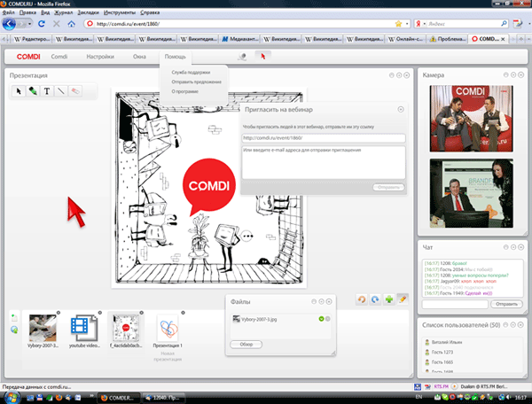Click the webcam icon in top bar
The width and height of the screenshot is (532, 404).
(x=242, y=57)
